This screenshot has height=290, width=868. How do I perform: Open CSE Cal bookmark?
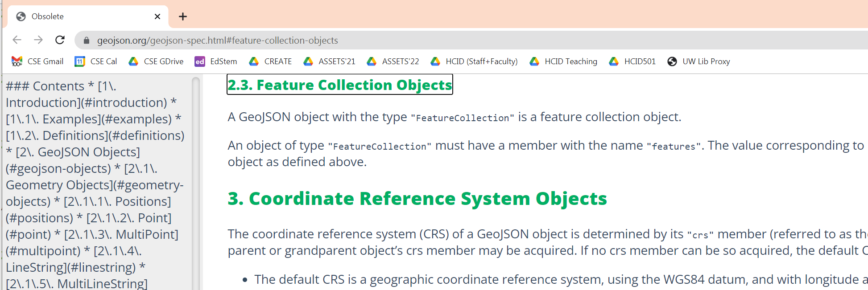[96, 61]
